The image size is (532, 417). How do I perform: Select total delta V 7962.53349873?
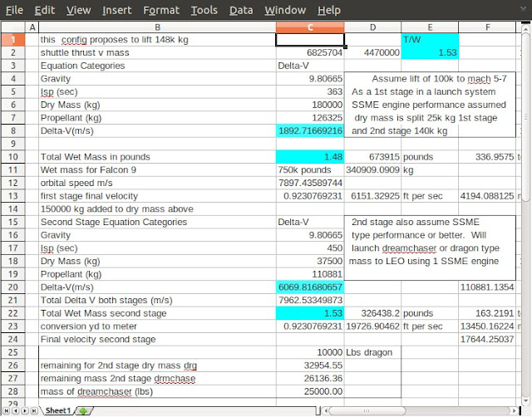(x=310, y=300)
